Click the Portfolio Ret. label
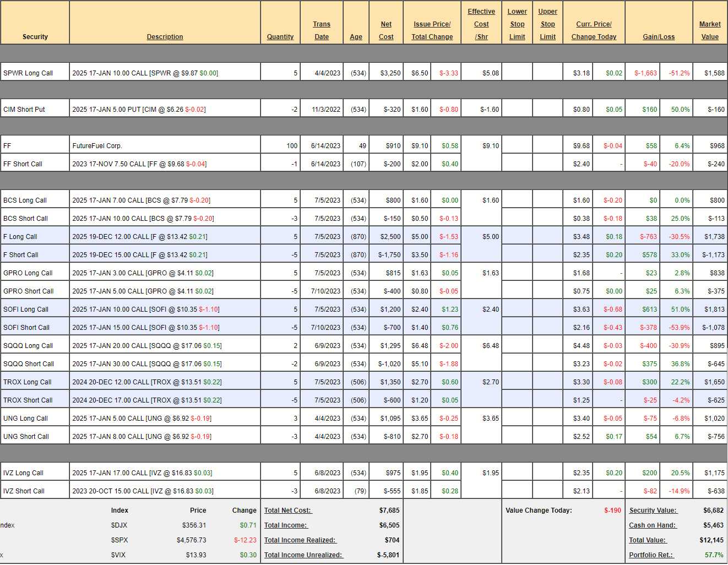This screenshot has height=565, width=728. (651, 555)
